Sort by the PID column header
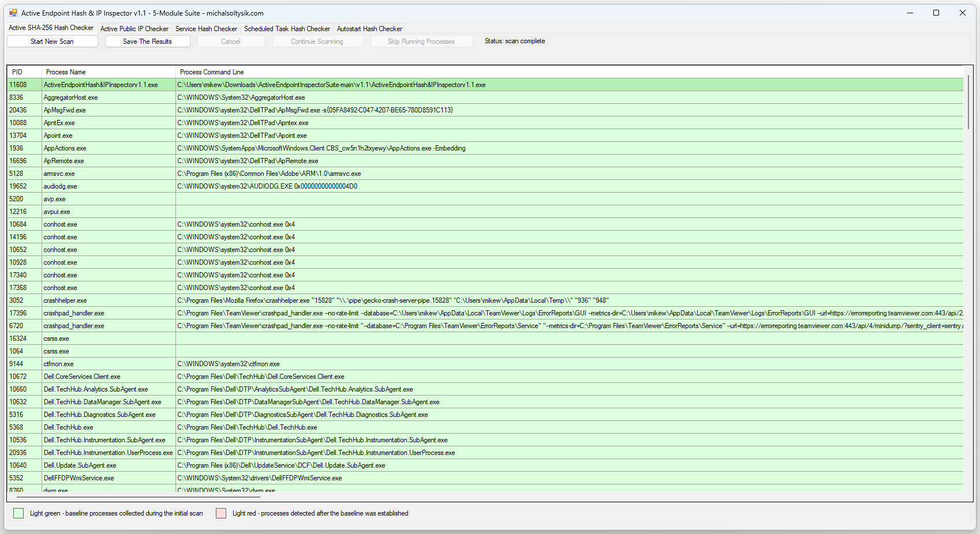This screenshot has width=980, height=534. (24, 72)
